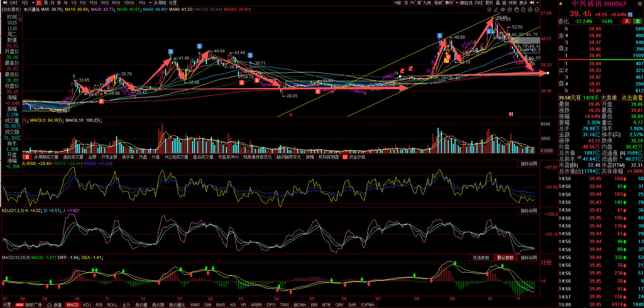Toggle the eye visibility icon in chart toolbar
Image resolution: width=644 pixels, height=308 pixels.
coord(503,9)
